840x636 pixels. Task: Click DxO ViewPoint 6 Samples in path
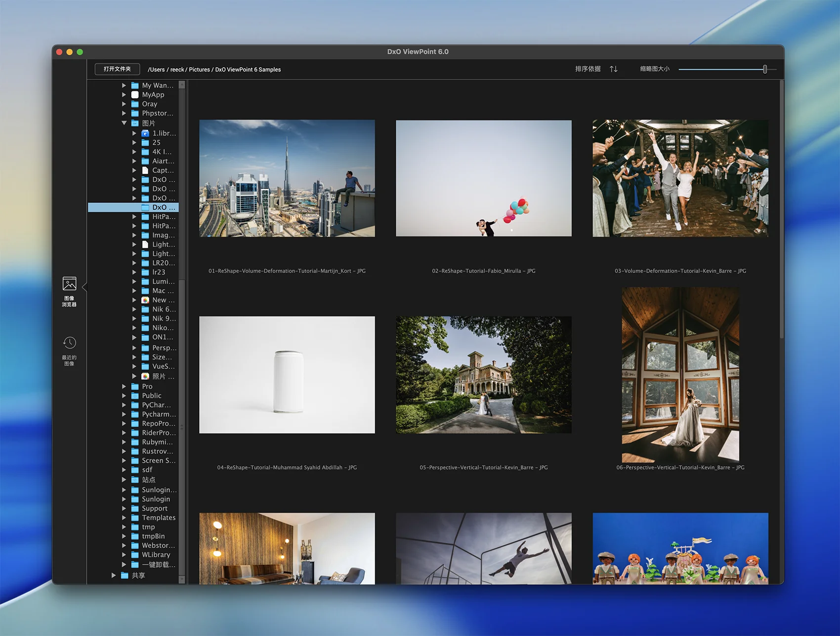pos(248,70)
